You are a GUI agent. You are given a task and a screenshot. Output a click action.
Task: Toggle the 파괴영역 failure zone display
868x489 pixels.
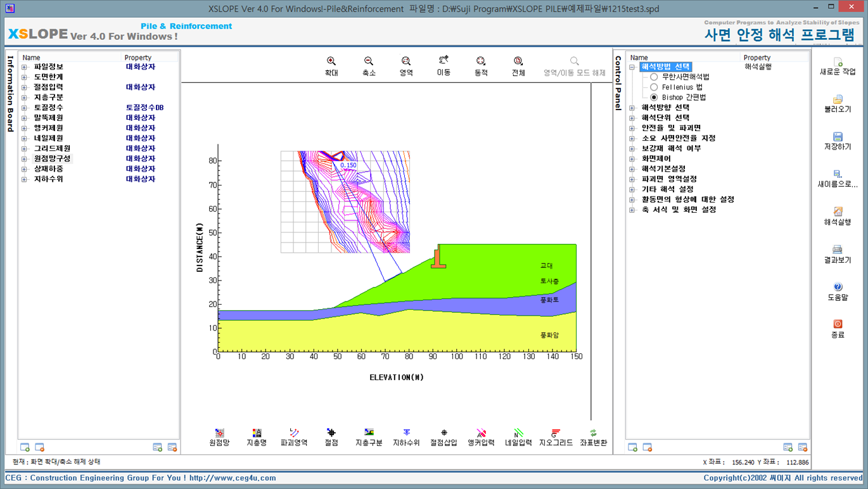click(x=294, y=437)
